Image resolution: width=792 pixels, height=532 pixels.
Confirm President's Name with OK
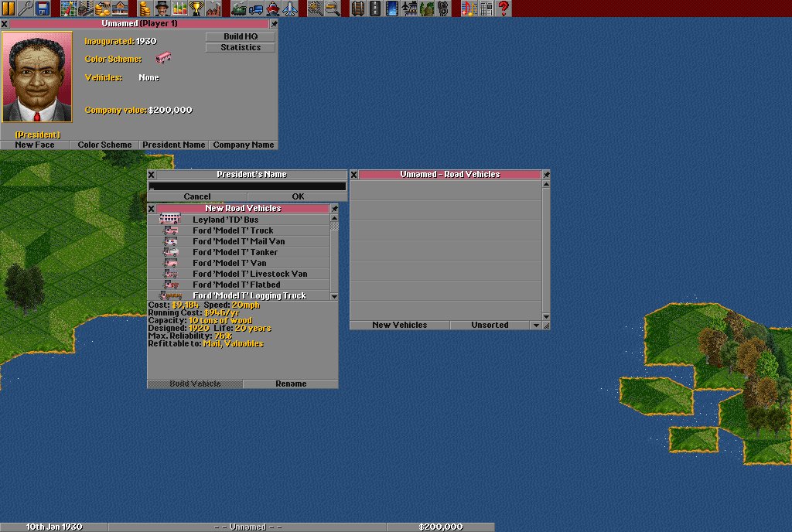click(x=298, y=197)
